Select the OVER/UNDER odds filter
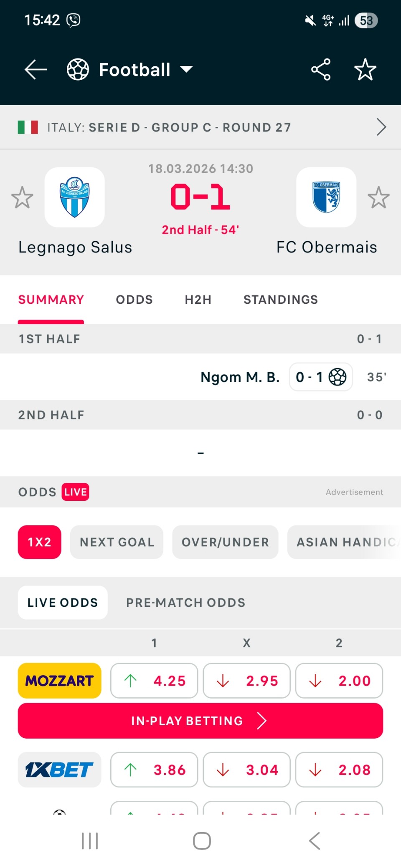This screenshot has height=868, width=401. point(225,542)
